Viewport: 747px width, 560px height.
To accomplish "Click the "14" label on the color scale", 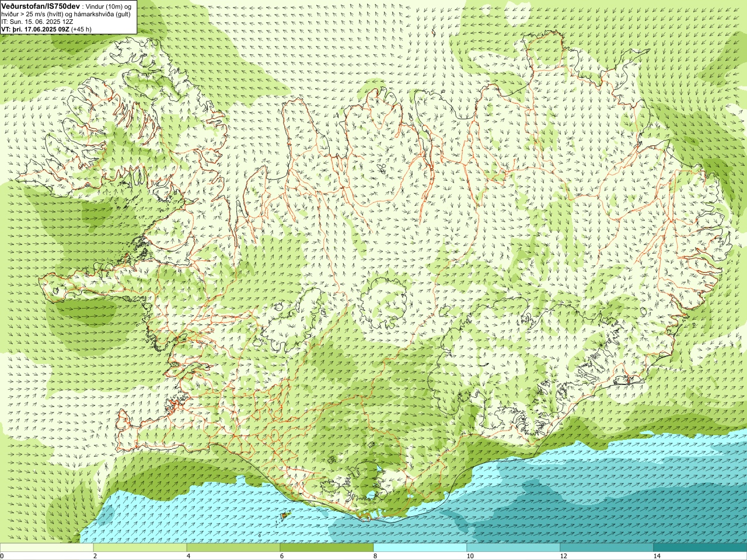I will pyautogui.click(x=657, y=556).
